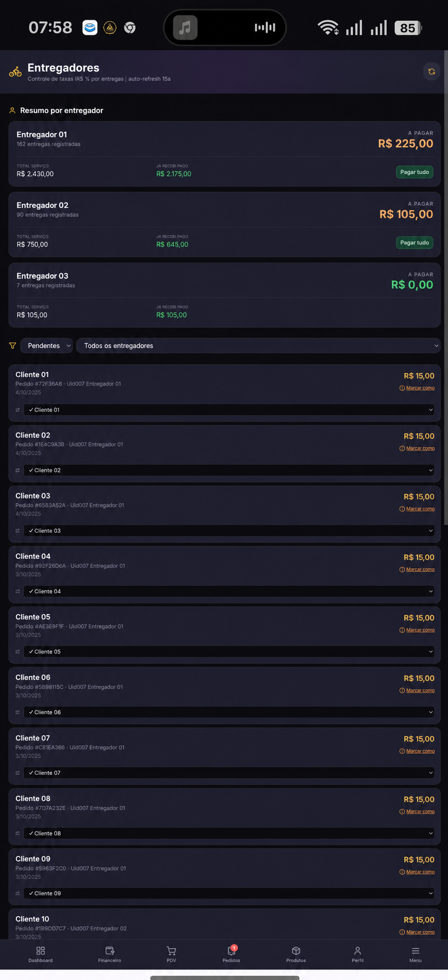Click the refresh icon in the Entregadores header
This screenshot has height=980, width=448.
tap(432, 71)
